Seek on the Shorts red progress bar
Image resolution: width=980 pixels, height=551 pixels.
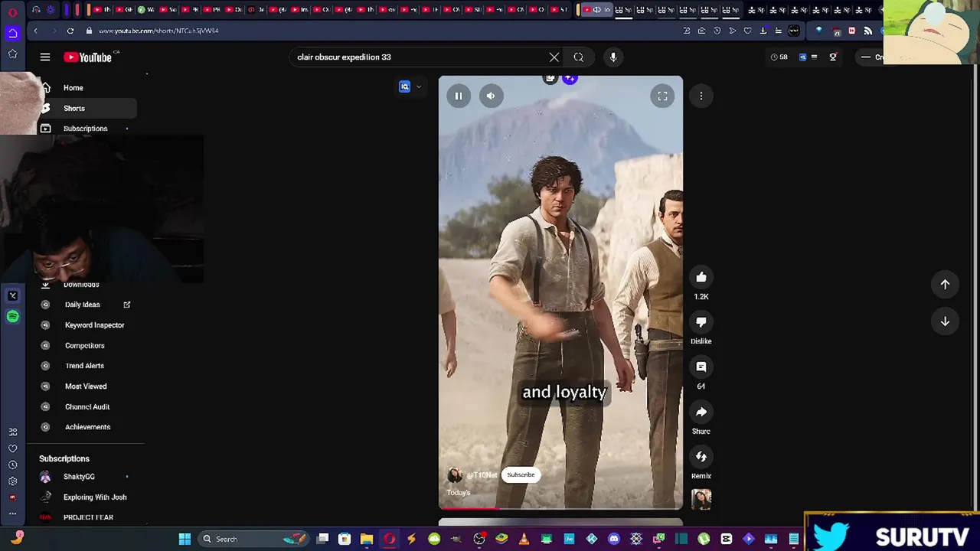pyautogui.click(x=560, y=507)
